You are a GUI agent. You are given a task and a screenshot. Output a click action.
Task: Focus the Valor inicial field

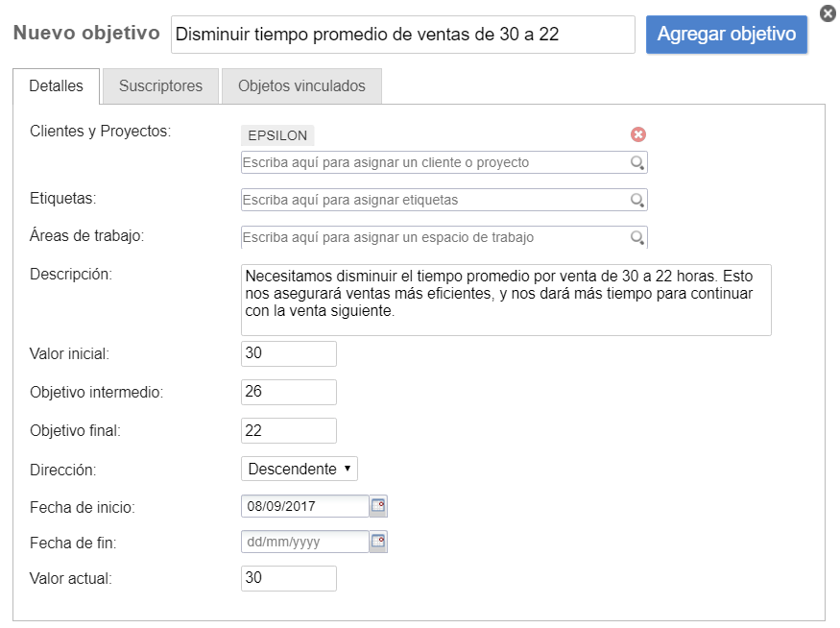(289, 353)
